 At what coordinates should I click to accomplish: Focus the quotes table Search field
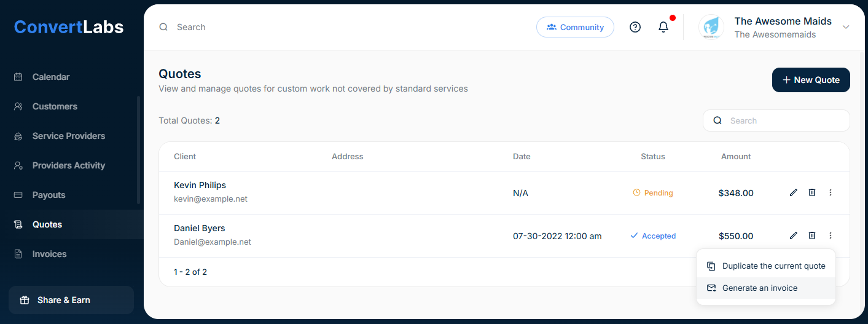pyautogui.click(x=783, y=121)
